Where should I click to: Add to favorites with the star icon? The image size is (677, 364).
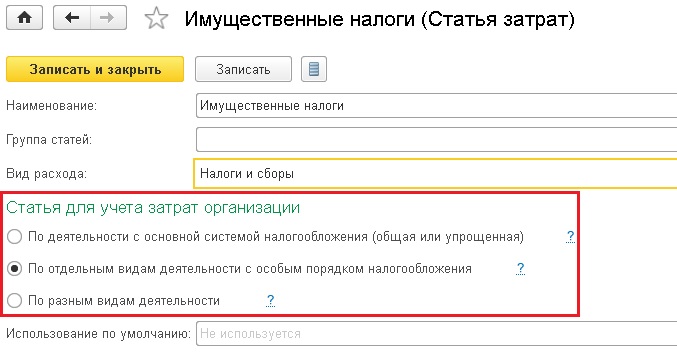click(156, 19)
